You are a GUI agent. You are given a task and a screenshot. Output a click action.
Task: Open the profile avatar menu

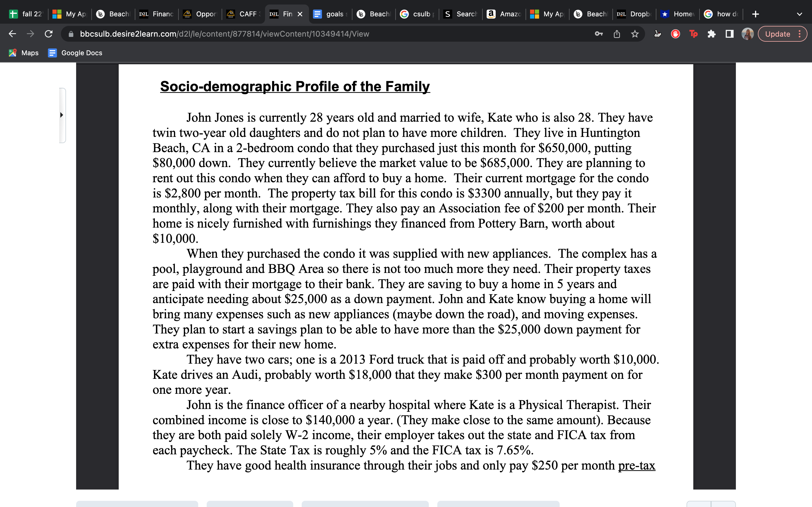click(x=747, y=34)
